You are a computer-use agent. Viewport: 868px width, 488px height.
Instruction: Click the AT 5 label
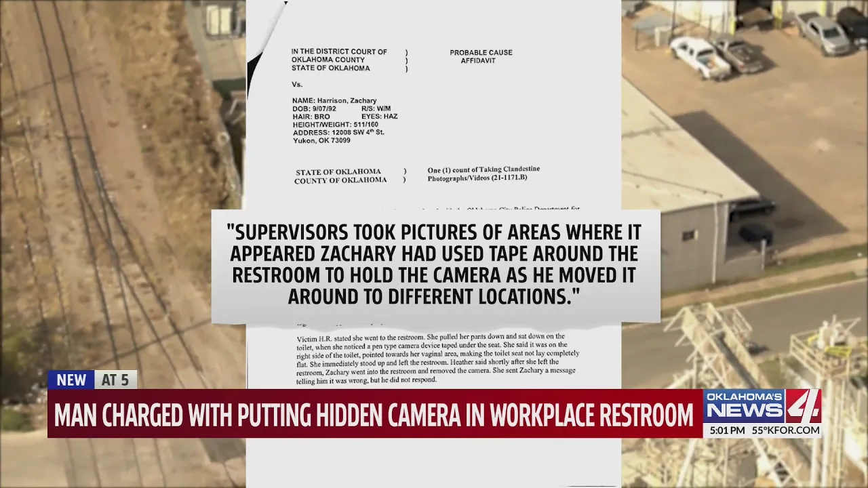[115, 380]
